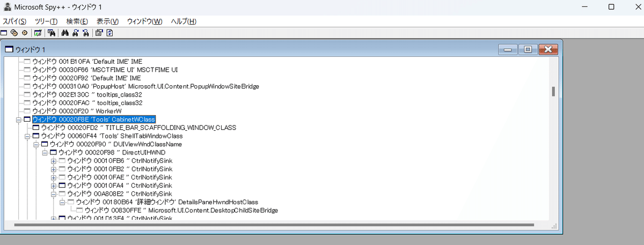Select window 002E130C tooltips_class32 row

pos(87,94)
